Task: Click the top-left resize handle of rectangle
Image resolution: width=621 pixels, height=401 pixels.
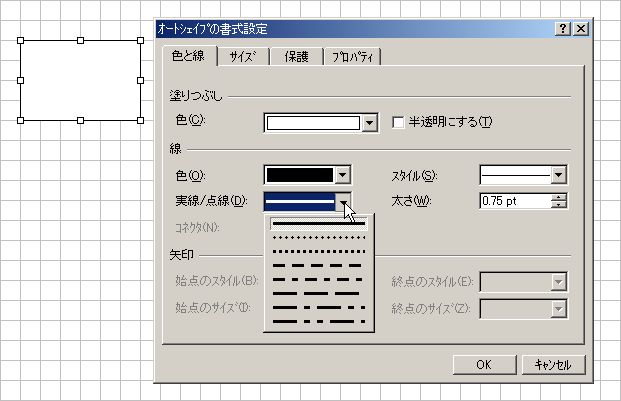Action: (21, 40)
